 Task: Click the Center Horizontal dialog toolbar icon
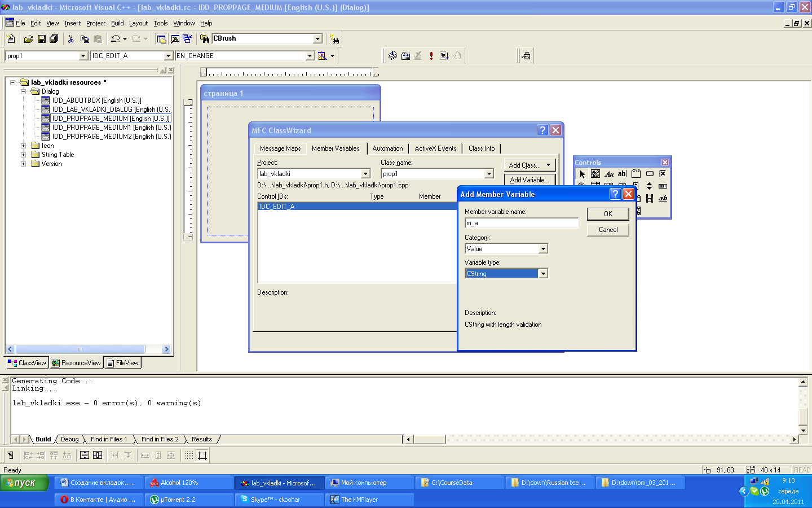pos(98,455)
